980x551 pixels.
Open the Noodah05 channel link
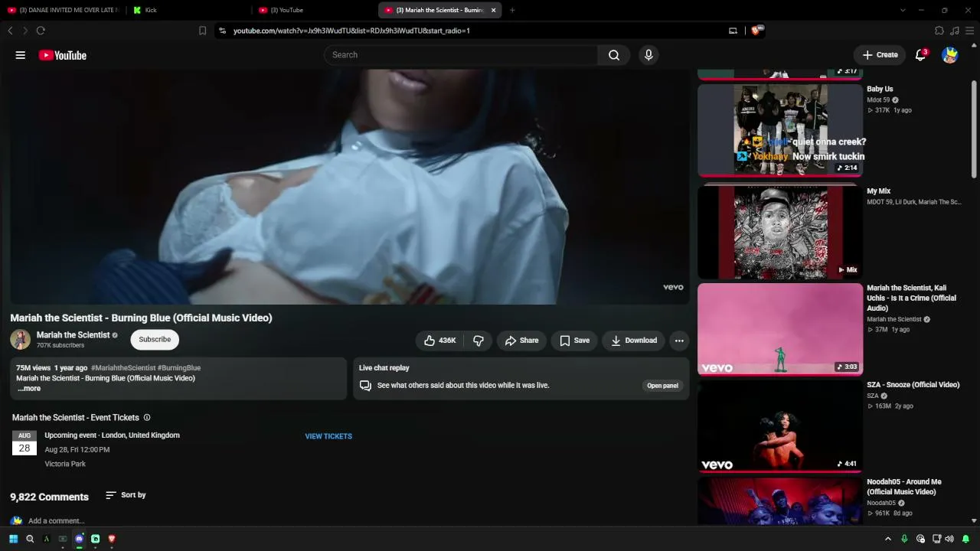[881, 504]
